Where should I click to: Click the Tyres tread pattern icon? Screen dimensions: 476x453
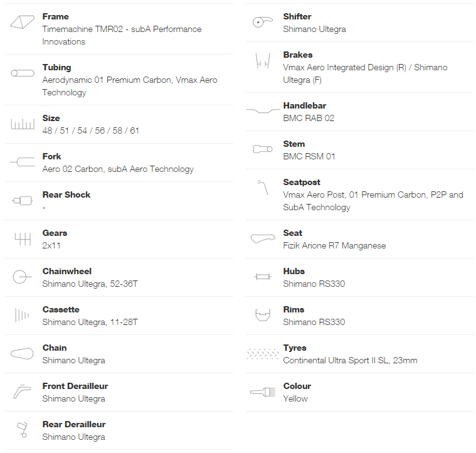[x=263, y=354]
